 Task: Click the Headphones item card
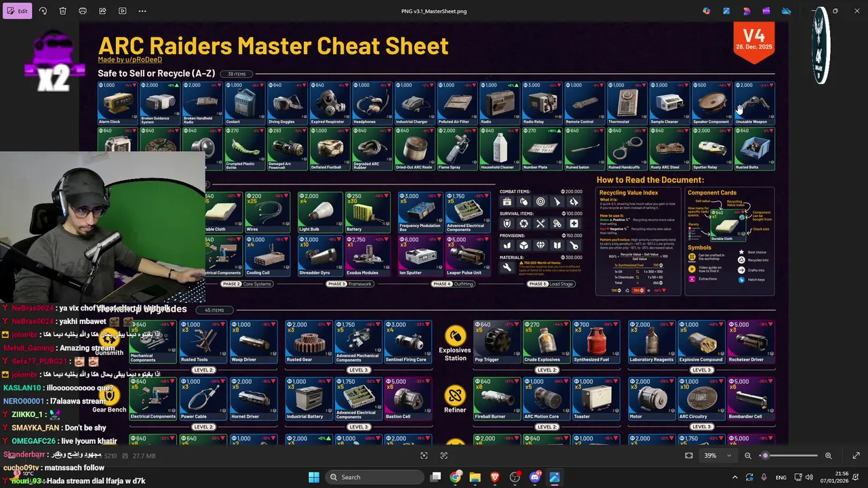coord(372,104)
